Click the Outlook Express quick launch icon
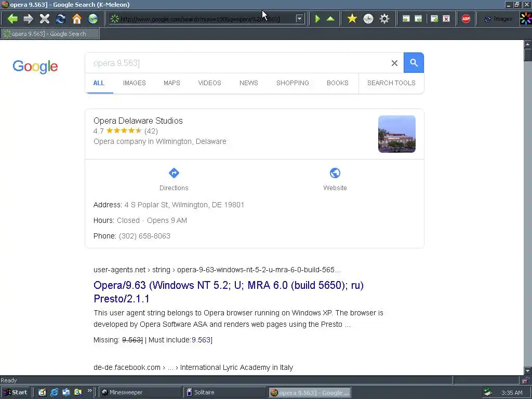532x399 pixels. (66, 393)
